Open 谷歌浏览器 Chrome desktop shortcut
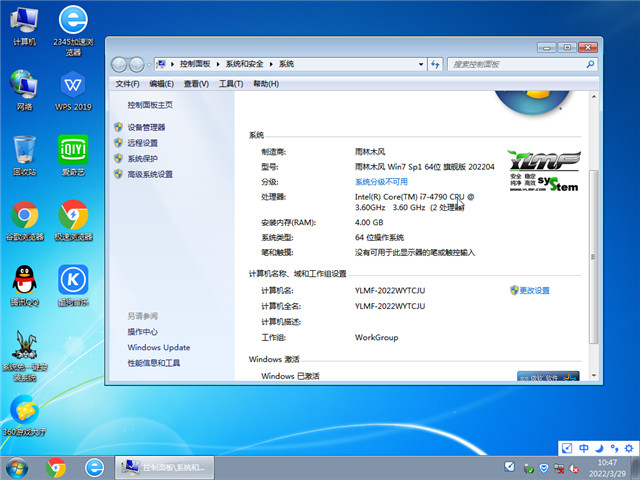 pyautogui.click(x=24, y=221)
